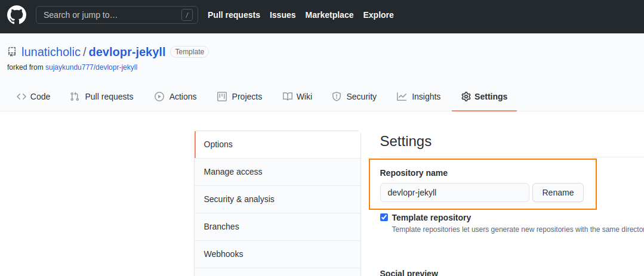
Task: Click the Rename button
Action: [x=557, y=193]
